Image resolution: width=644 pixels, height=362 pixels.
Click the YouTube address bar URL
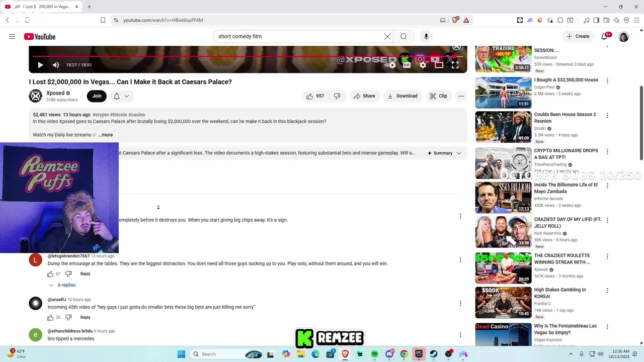pyautogui.click(x=163, y=20)
